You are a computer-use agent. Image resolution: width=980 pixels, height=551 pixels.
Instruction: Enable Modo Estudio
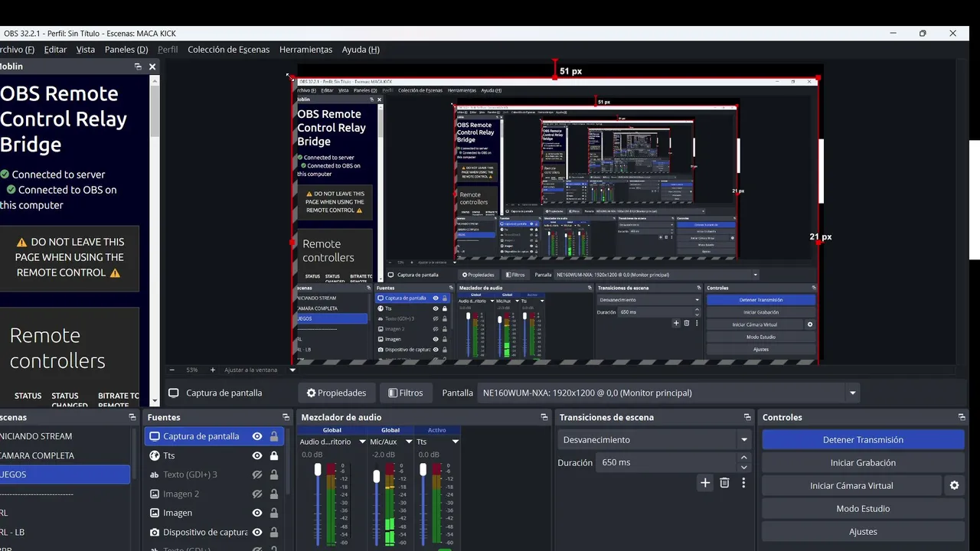pyautogui.click(x=863, y=508)
